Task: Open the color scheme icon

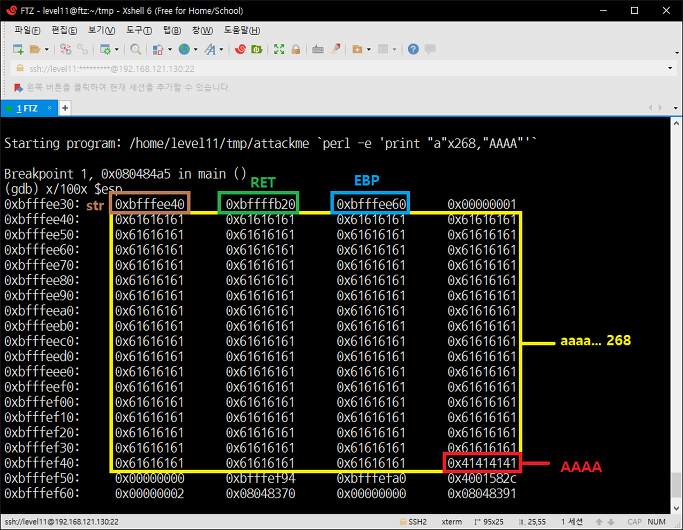Action: pyautogui.click(x=158, y=49)
